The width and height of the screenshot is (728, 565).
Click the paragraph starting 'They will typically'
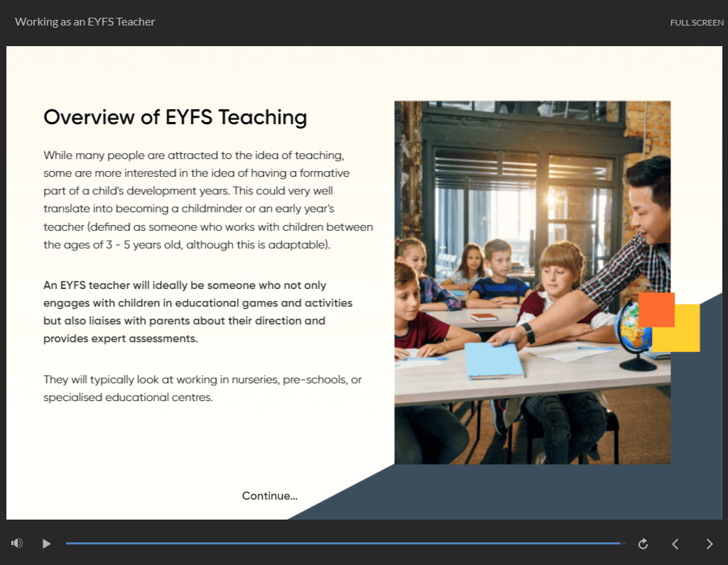coord(202,388)
